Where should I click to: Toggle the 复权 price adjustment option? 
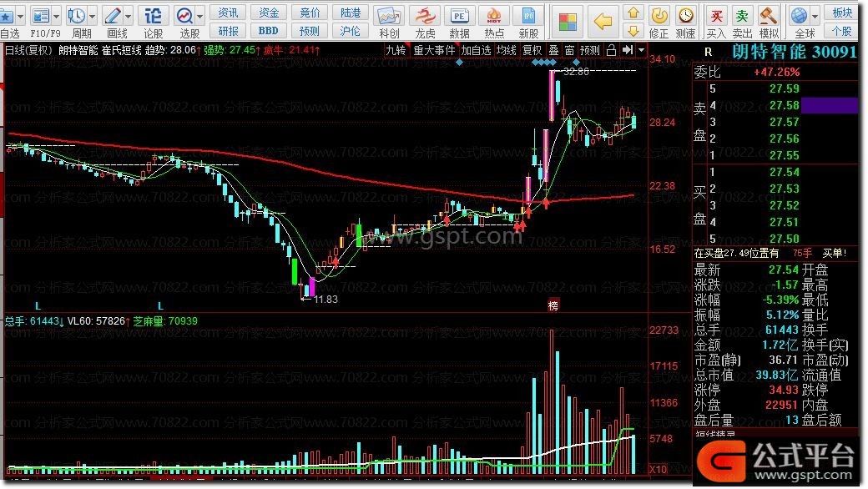coord(532,50)
